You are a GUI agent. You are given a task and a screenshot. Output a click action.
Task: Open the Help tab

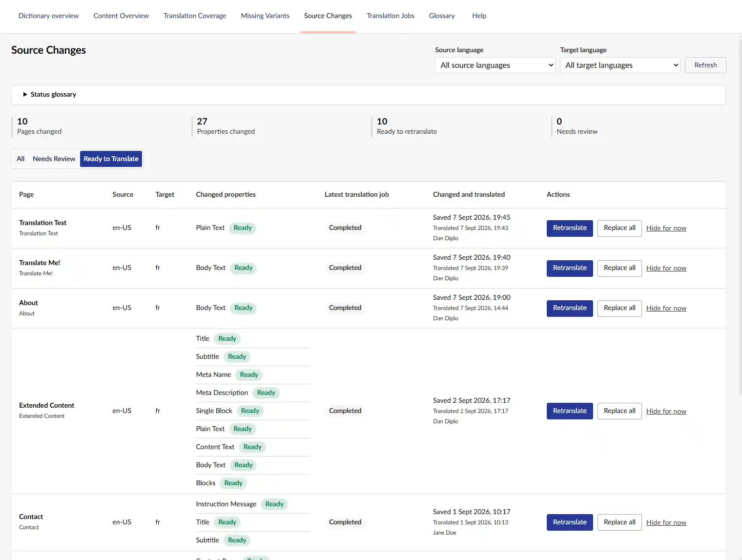point(479,16)
